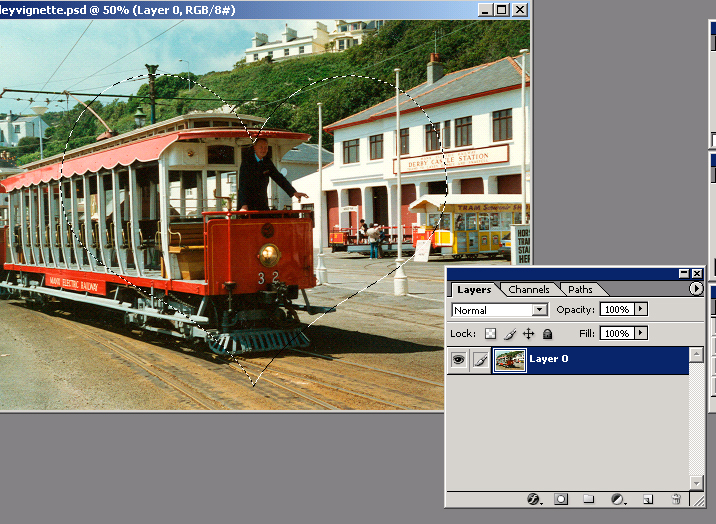Click the Layers palette resize grip
The image size is (716, 524).
[x=698, y=500]
